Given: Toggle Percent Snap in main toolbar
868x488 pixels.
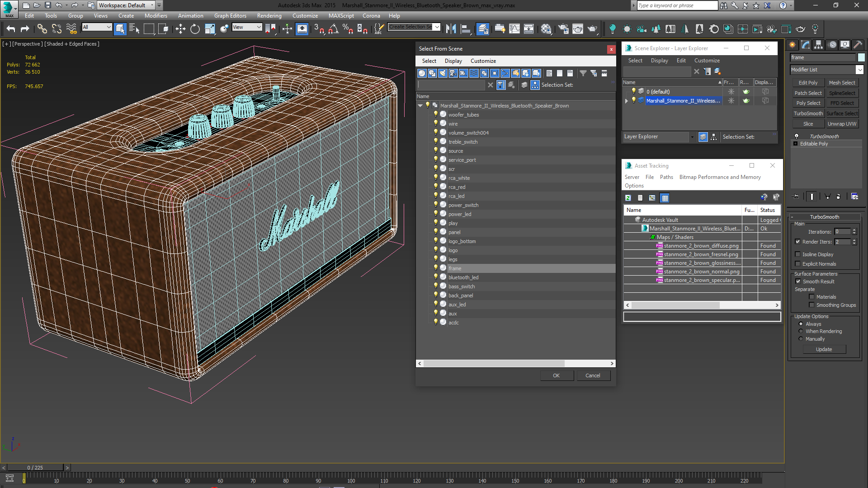Looking at the screenshot, I should click(348, 29).
